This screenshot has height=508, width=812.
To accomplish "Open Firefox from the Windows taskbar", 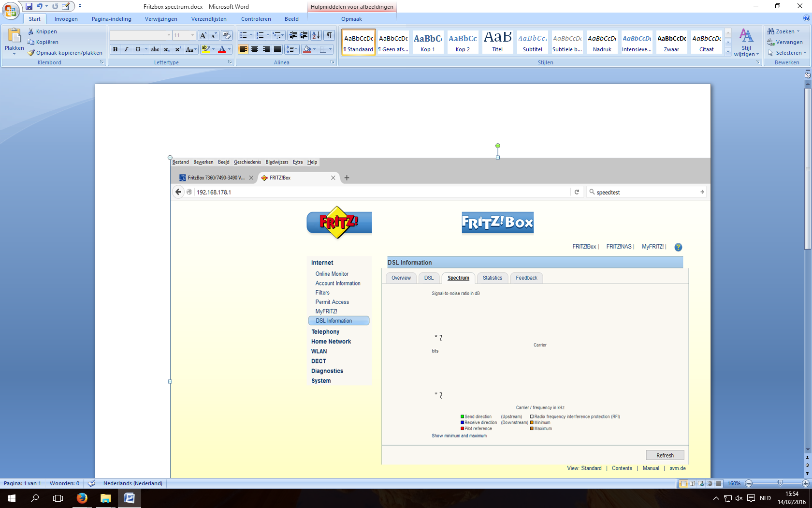I will point(82,498).
